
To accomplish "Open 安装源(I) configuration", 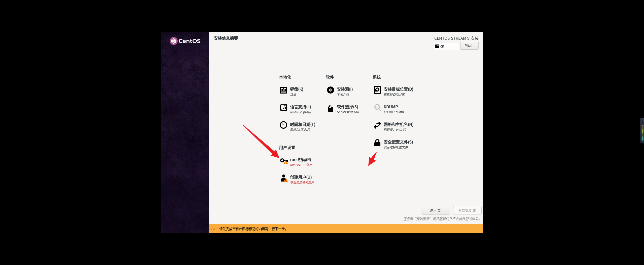I will pyautogui.click(x=345, y=89).
